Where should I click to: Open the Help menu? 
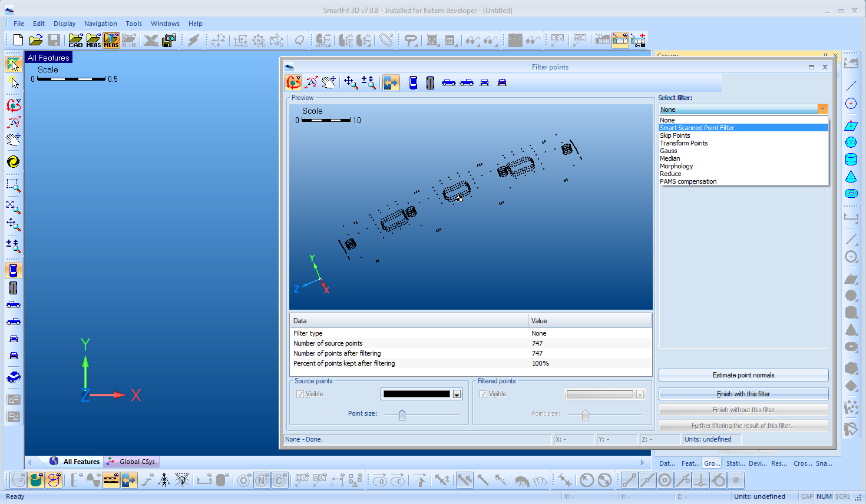coord(196,24)
